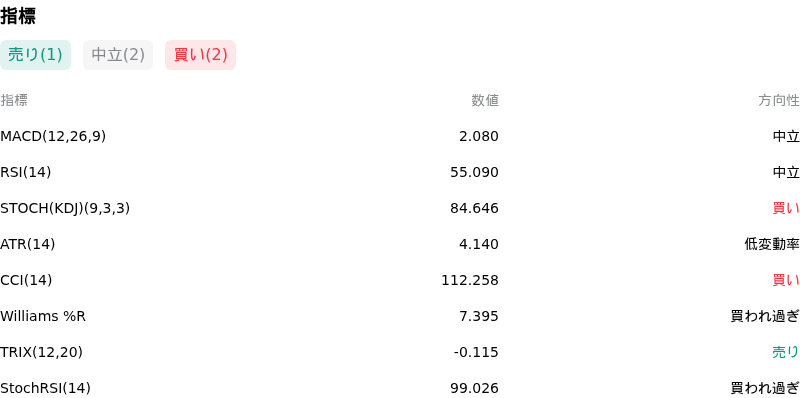Click the 売り signal for TRIX
Screen dimensions: 800x398
click(x=786, y=352)
